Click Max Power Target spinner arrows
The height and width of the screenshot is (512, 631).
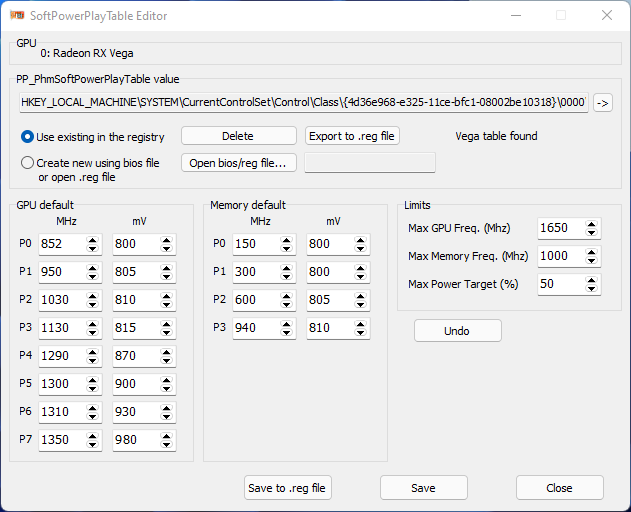click(592, 284)
